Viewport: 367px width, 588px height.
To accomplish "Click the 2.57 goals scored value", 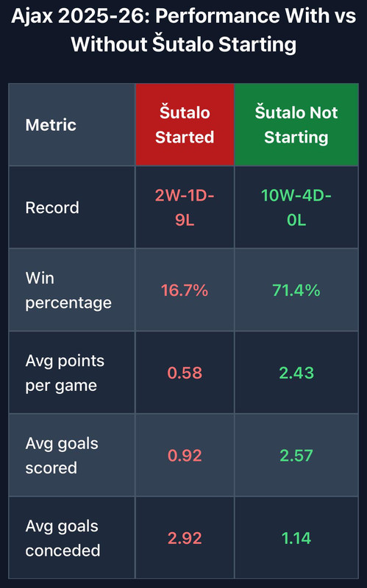I will [x=296, y=456].
